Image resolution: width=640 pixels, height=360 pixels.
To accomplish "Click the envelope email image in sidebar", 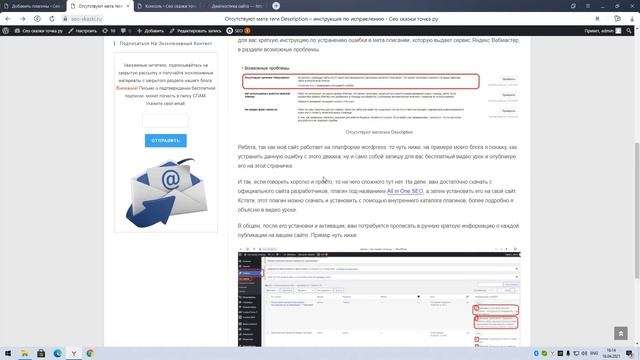I will (167, 192).
